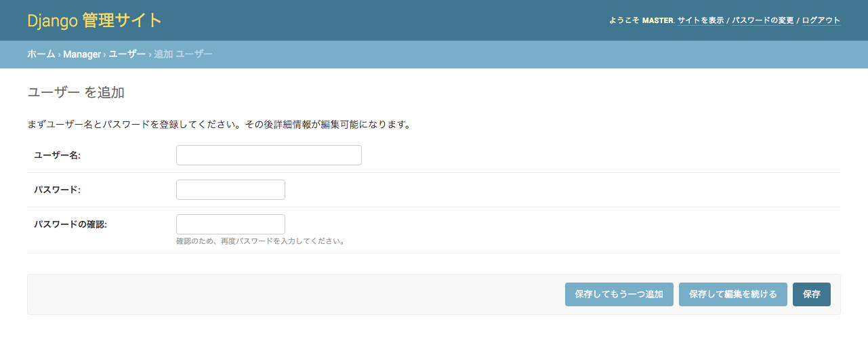
Task: Click the Django 管理サイト site title
Action: point(94,20)
